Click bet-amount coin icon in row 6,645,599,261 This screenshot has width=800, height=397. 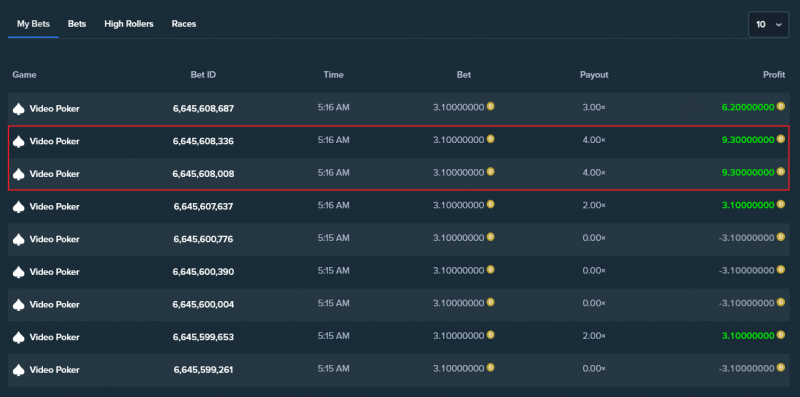tap(490, 367)
